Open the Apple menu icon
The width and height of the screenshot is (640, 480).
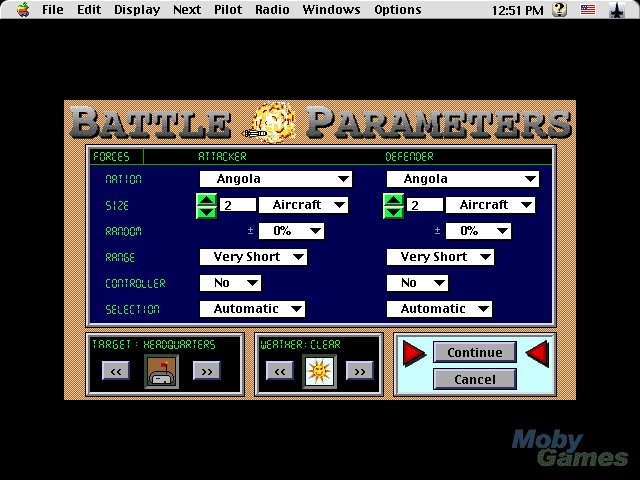tap(23, 9)
